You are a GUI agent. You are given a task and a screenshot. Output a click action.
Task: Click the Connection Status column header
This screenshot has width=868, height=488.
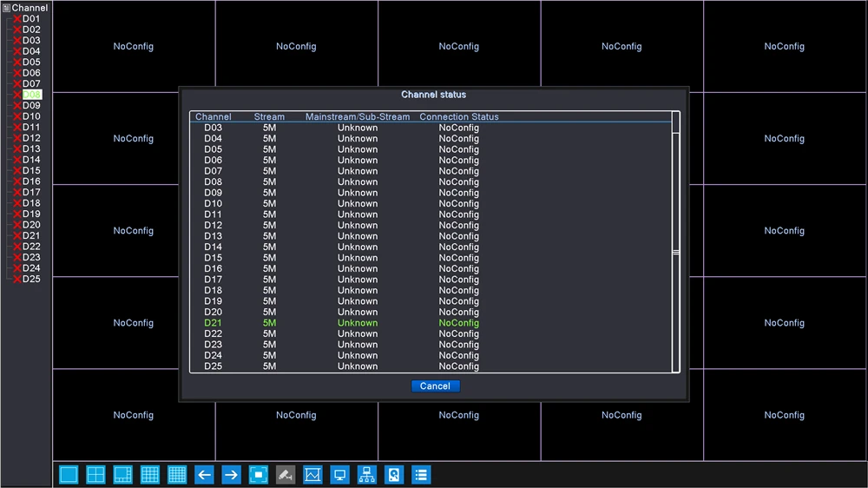pos(459,117)
